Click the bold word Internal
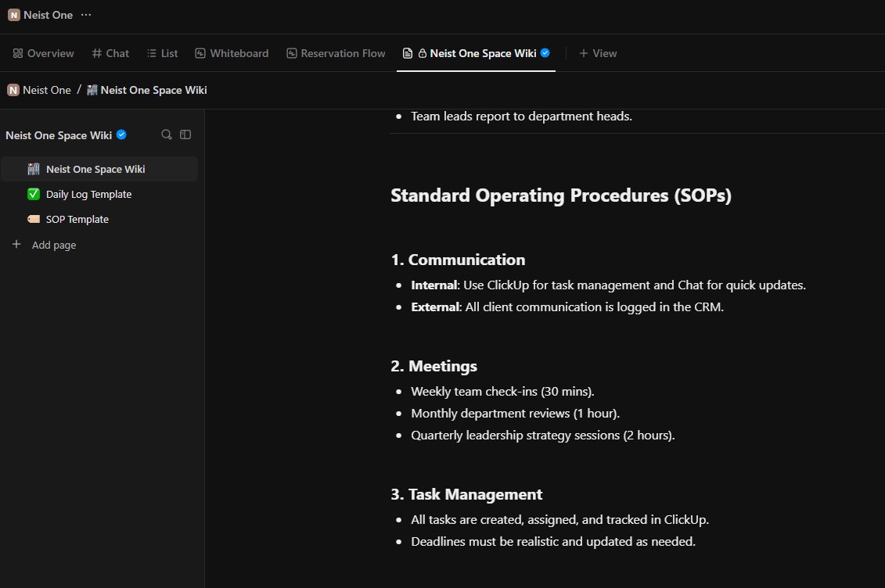885x588 pixels. point(434,285)
